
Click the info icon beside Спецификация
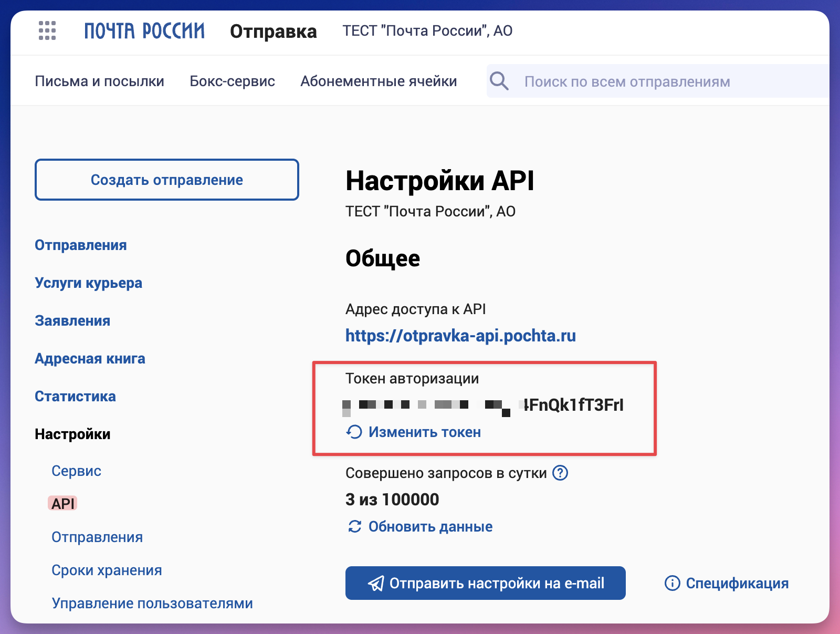(x=672, y=583)
